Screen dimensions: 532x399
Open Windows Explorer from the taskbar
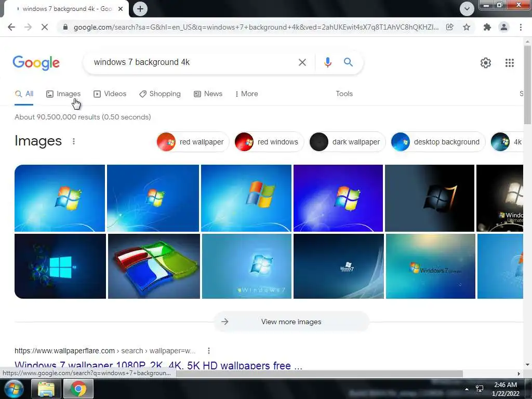[46, 389]
